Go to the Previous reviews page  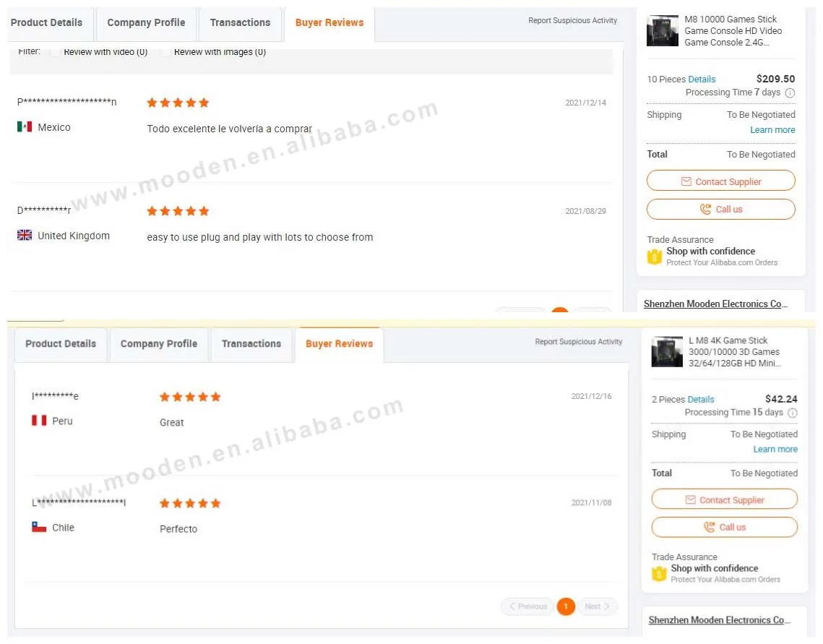[527, 606]
